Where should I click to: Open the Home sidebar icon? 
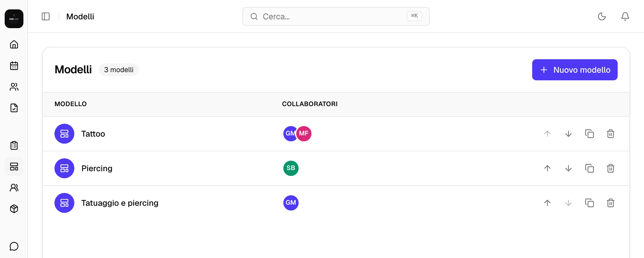click(14, 45)
